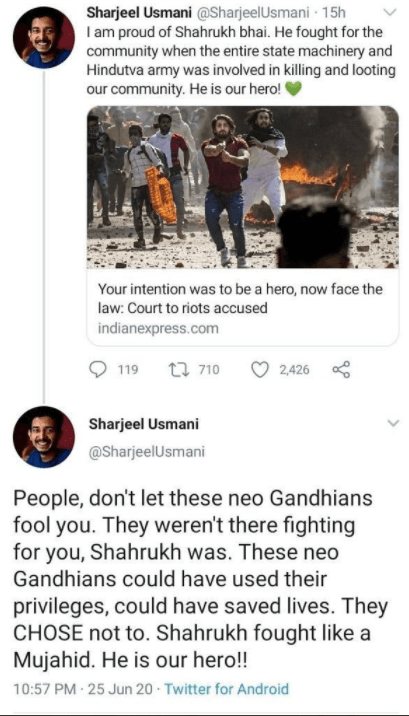This screenshot has height=716, width=409.
Task: Click the Twitter for Android link
Action: 226,689
